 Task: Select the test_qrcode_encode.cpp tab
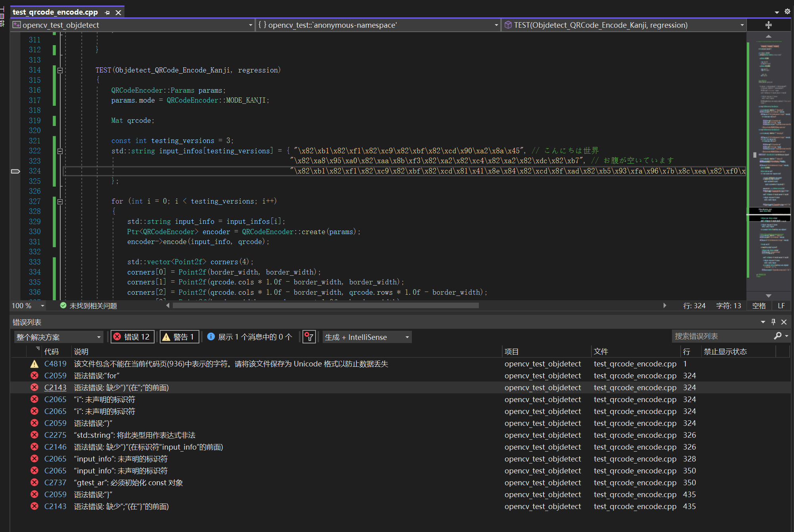pyautogui.click(x=55, y=12)
